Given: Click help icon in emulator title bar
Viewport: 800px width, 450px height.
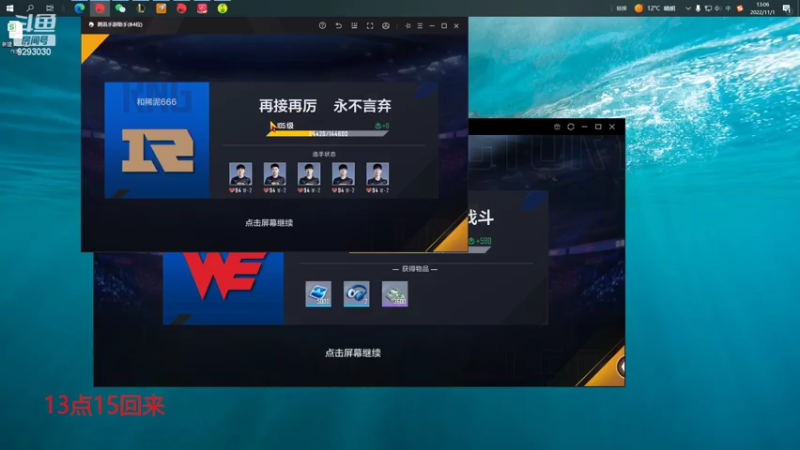Looking at the screenshot, I should tap(322, 26).
